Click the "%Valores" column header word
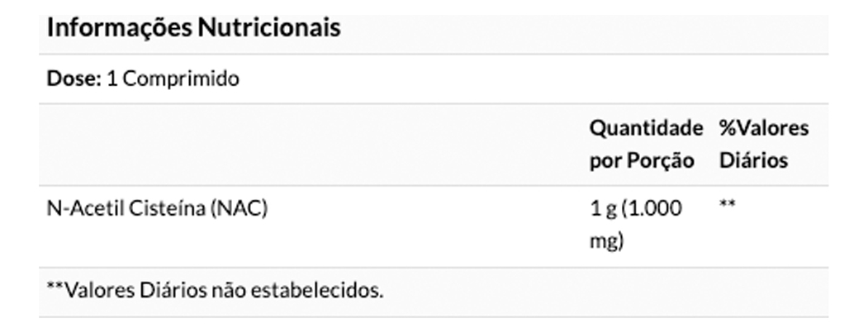The image size is (868, 333). [x=764, y=128]
